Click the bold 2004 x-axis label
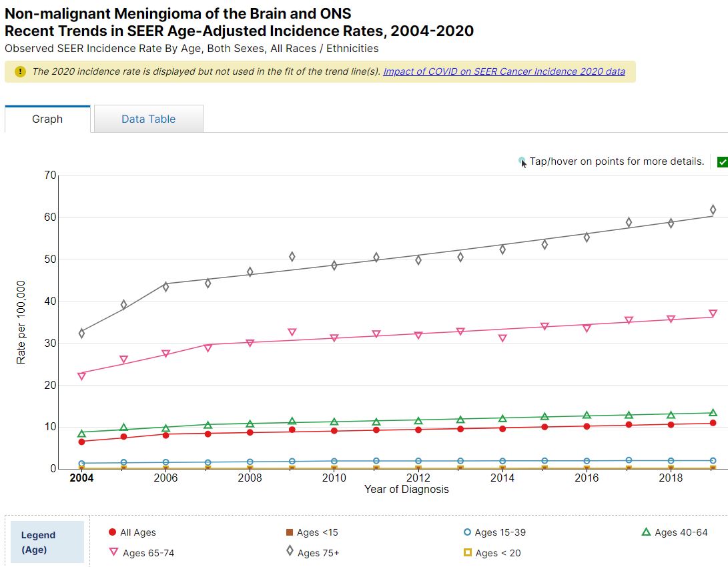Viewport: 728px width, 567px height. coord(81,478)
